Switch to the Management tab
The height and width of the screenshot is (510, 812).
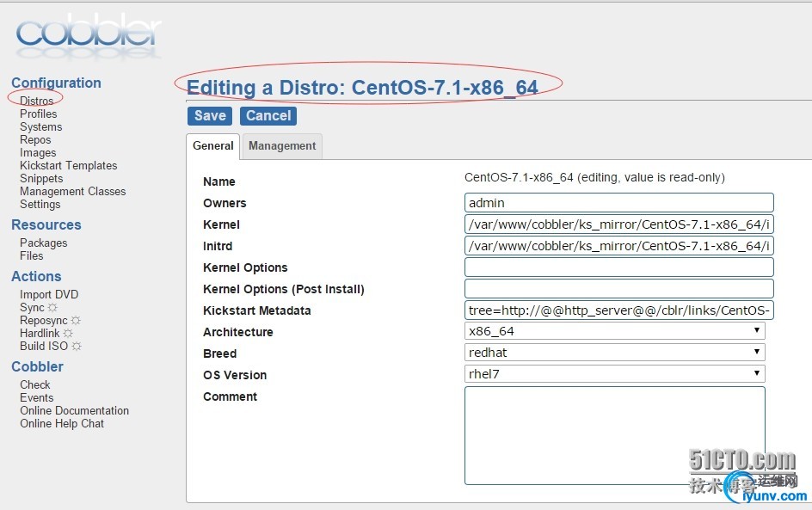(x=282, y=146)
